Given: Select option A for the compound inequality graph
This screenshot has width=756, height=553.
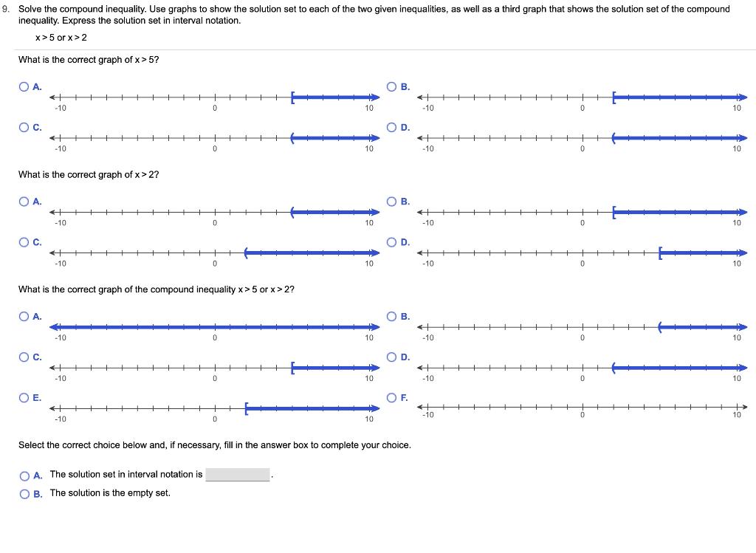Looking at the screenshot, I should click(x=23, y=315).
